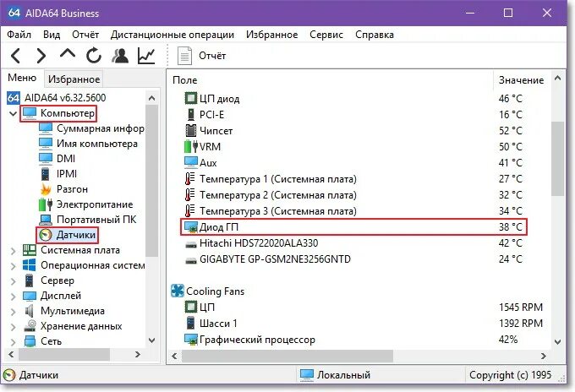Open the Вид menu
This screenshot has height=392, width=575.
coord(52,35)
